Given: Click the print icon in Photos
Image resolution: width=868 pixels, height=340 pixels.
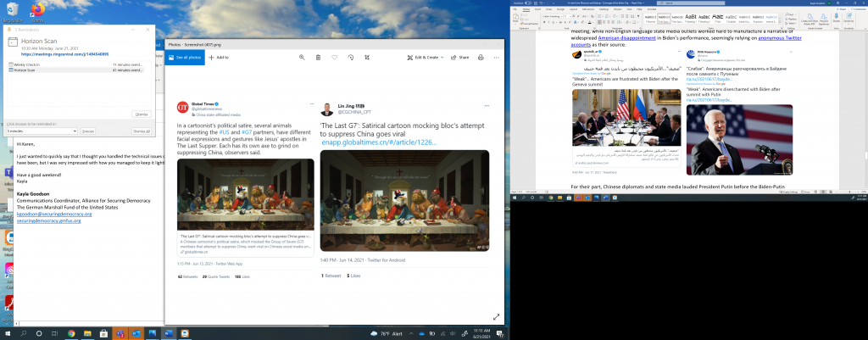Looking at the screenshot, I should point(481,57).
